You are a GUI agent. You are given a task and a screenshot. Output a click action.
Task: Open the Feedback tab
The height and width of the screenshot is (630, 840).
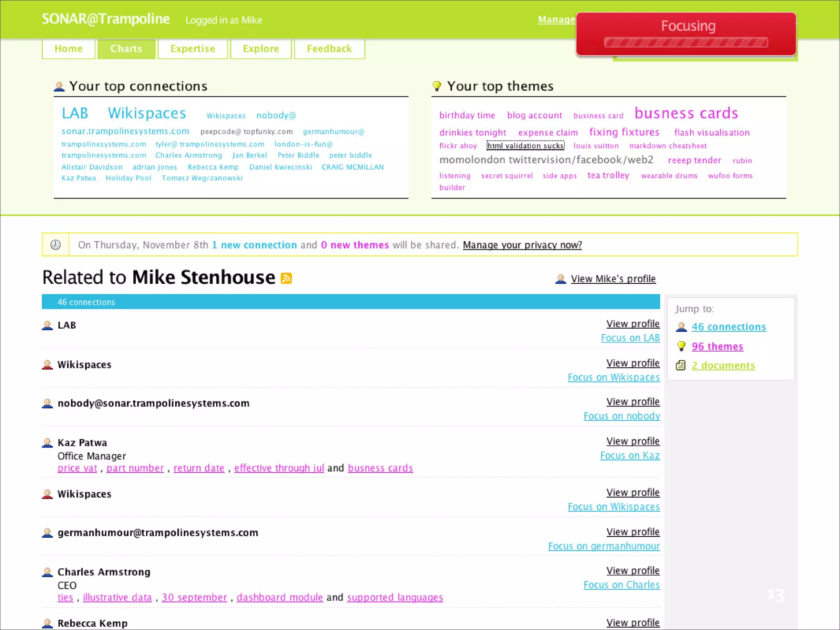329,49
